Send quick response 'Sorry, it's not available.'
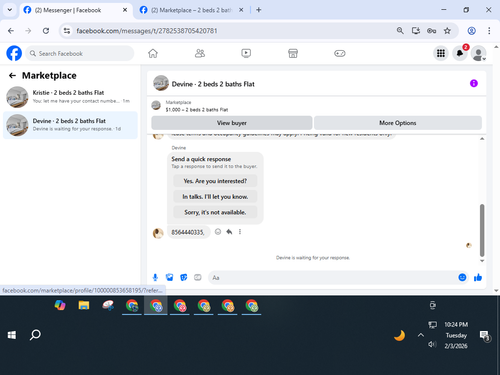 pyautogui.click(x=215, y=212)
